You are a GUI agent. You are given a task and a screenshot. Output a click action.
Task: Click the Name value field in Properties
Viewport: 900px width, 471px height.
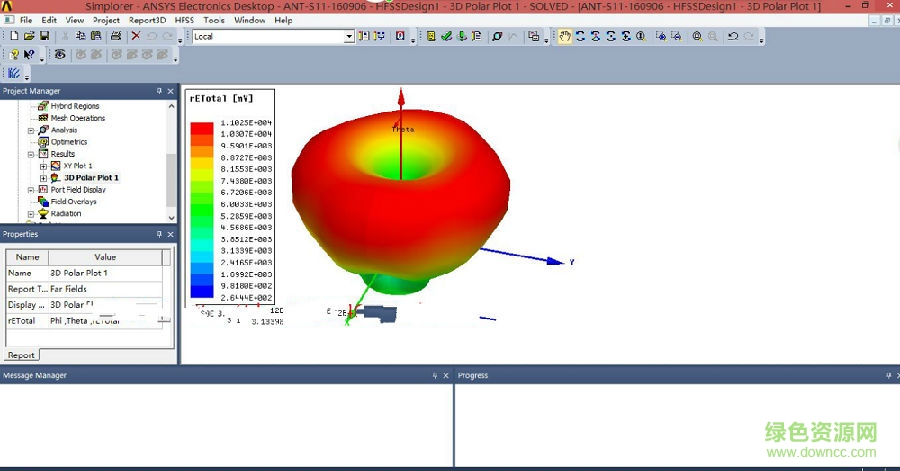(x=103, y=273)
